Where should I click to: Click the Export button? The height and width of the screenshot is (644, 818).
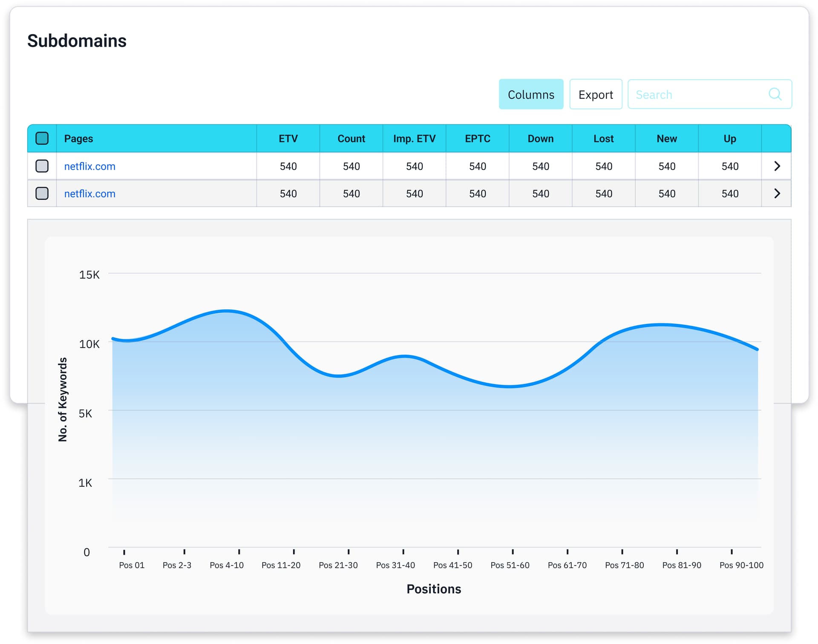pos(596,94)
